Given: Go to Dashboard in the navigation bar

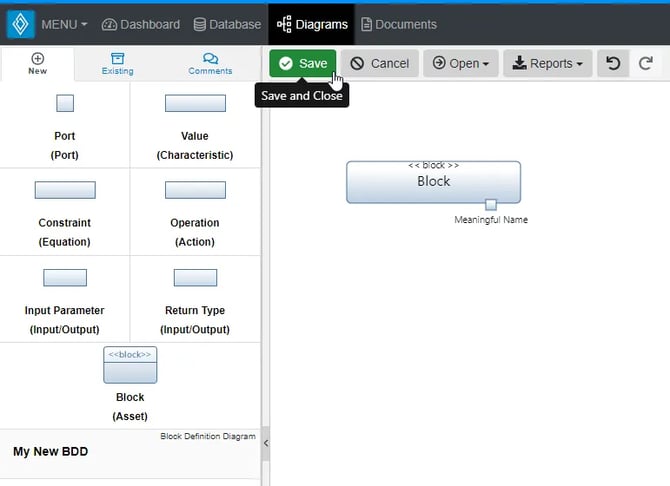Looking at the screenshot, I should click(x=141, y=24).
